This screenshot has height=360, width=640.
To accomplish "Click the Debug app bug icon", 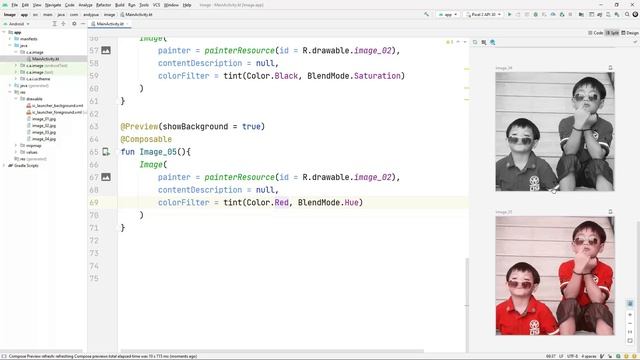I will click(536, 14).
